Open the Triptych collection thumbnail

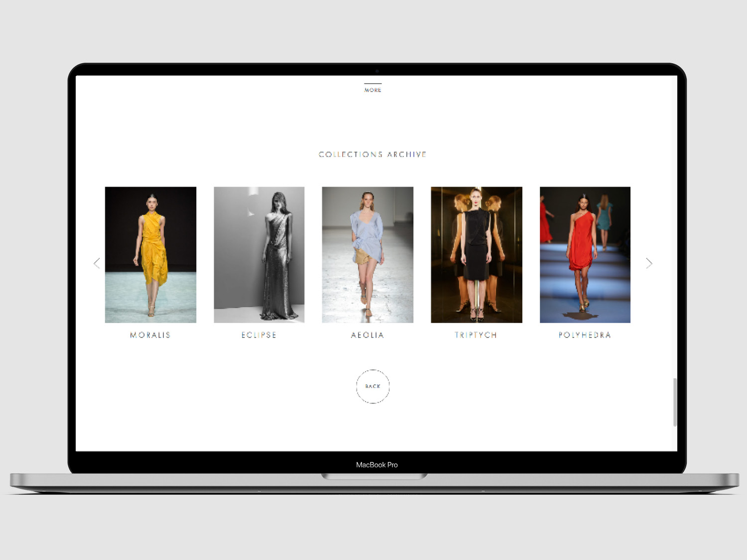click(477, 255)
